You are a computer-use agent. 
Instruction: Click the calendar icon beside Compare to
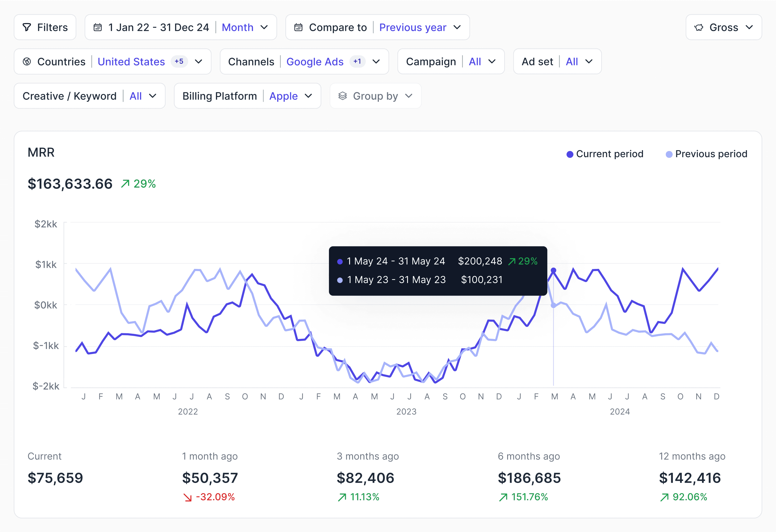[x=298, y=27]
